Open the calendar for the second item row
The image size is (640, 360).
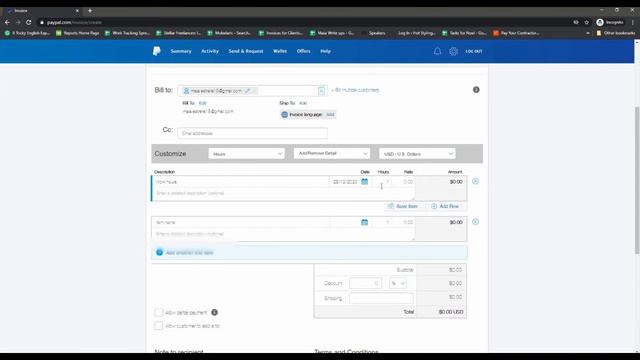[x=364, y=222]
